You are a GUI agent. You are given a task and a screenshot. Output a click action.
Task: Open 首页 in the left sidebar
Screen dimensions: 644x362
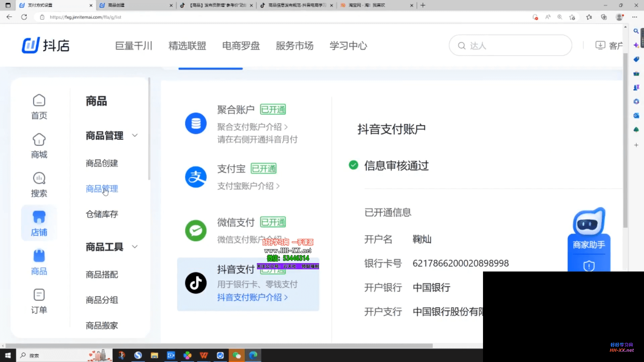coord(39,107)
